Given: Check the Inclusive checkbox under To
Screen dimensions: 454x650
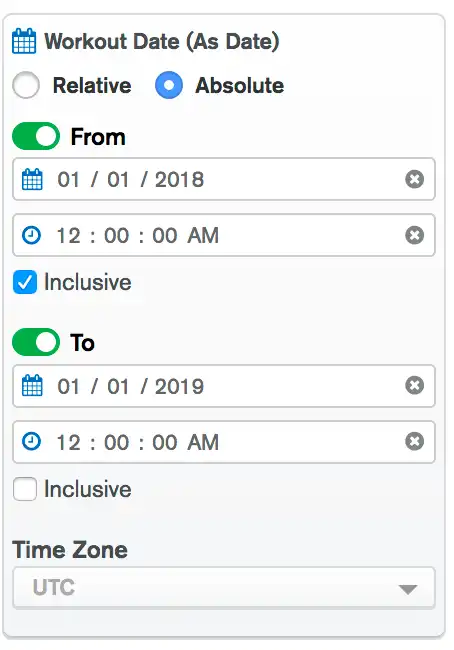Looking at the screenshot, I should click(25, 489).
